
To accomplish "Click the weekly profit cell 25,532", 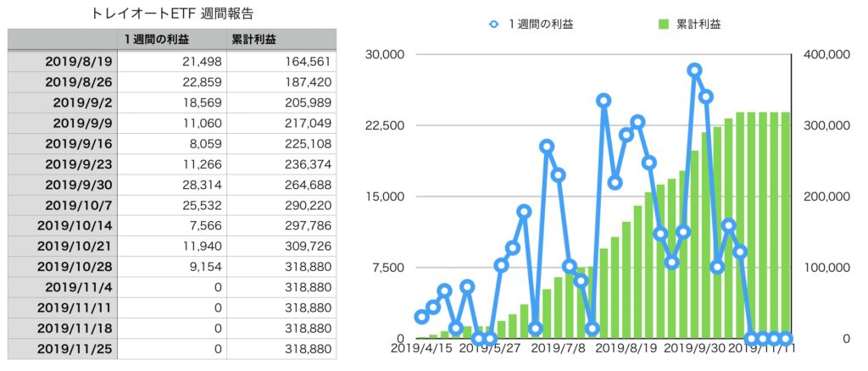I will [x=172, y=205].
